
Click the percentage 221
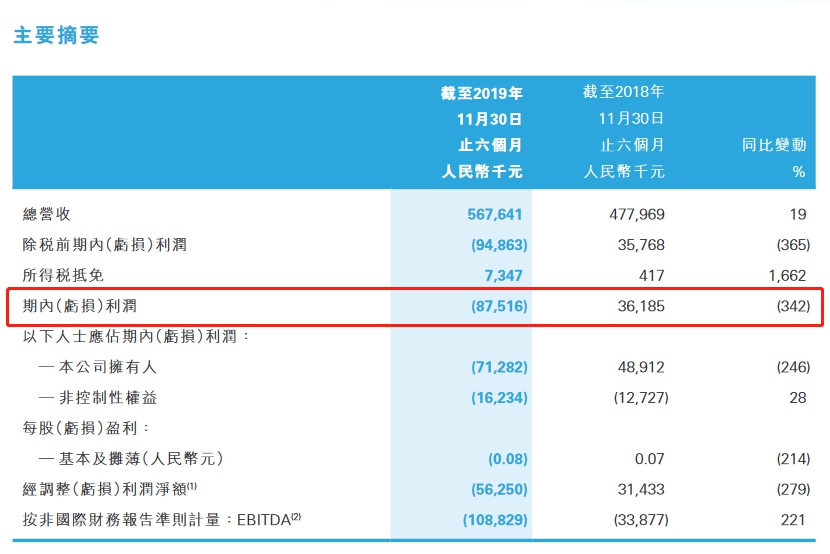tap(793, 520)
